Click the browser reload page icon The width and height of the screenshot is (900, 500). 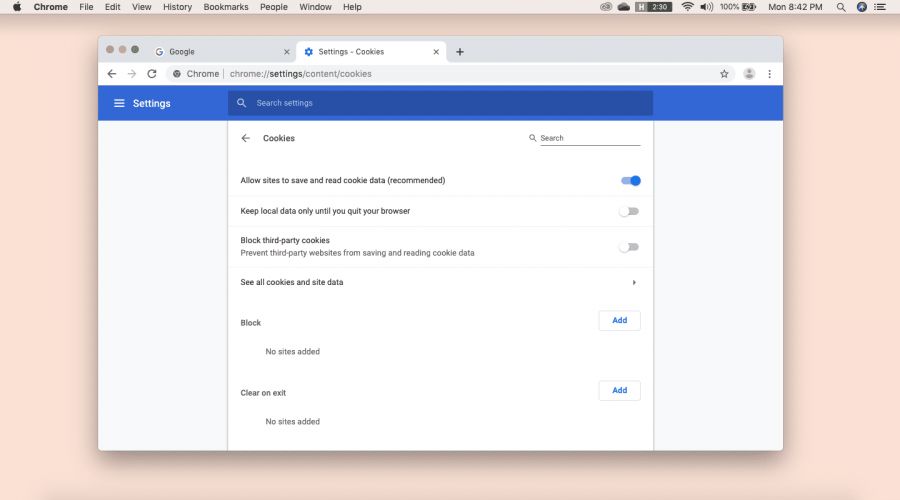click(x=152, y=73)
